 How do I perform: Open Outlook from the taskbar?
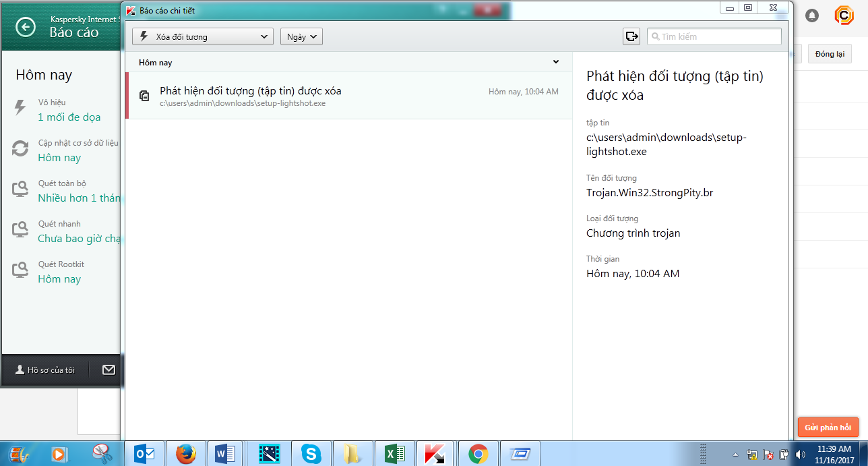click(145, 454)
